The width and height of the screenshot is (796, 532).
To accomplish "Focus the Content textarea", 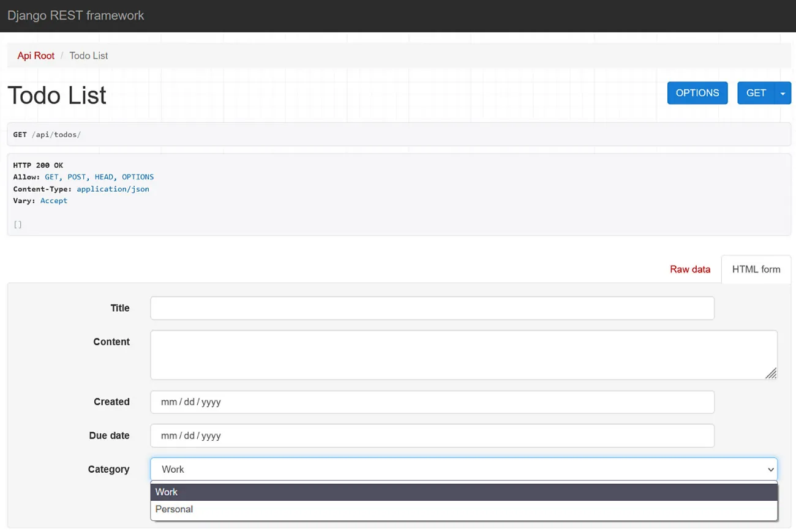I will 463,354.
